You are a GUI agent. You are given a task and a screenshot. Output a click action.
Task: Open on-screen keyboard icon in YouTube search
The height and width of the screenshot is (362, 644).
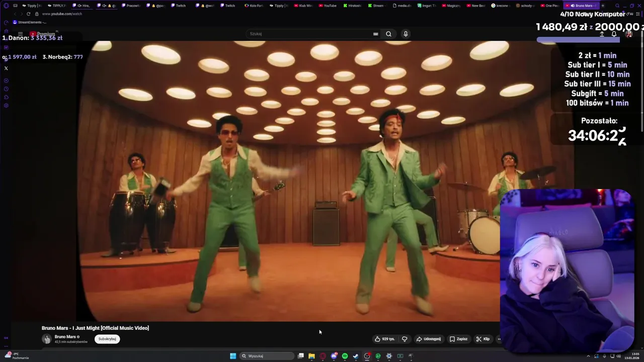[375, 34]
